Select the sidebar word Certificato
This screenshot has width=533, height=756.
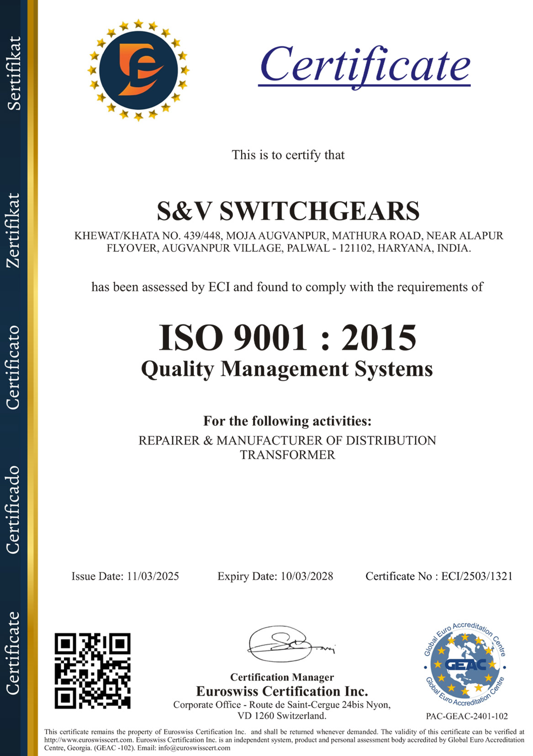pyautogui.click(x=14, y=367)
